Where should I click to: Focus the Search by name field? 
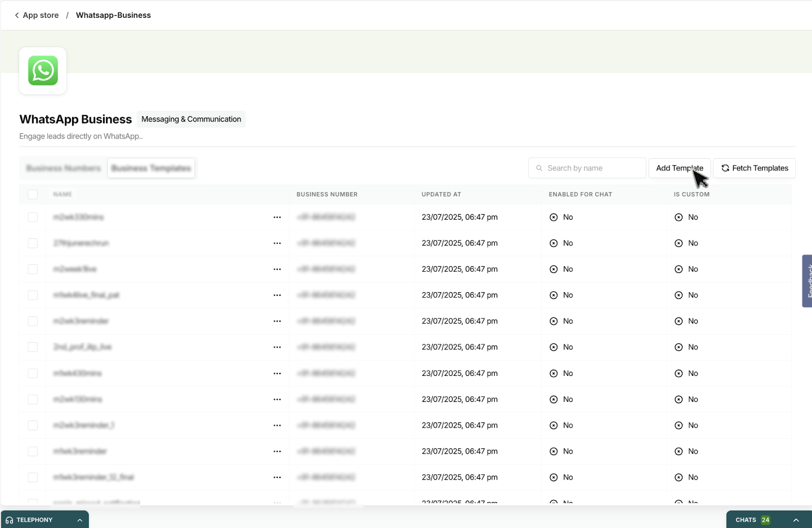(x=591, y=168)
